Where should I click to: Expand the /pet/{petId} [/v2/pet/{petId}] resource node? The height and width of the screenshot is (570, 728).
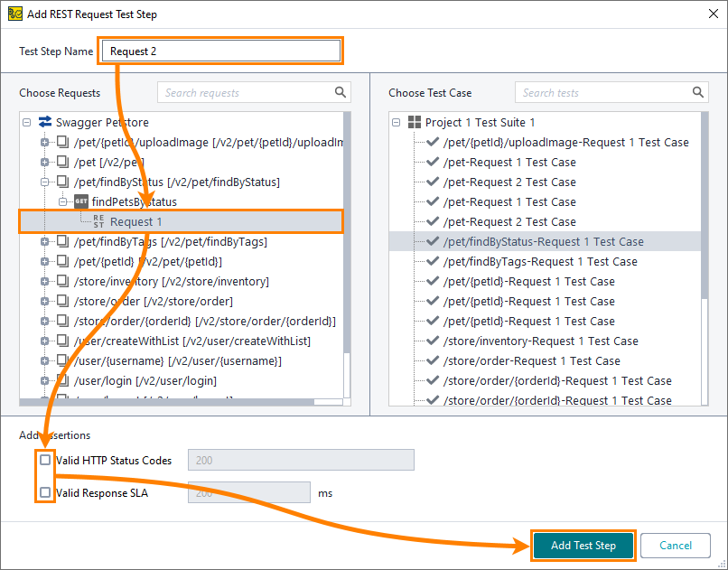click(44, 262)
